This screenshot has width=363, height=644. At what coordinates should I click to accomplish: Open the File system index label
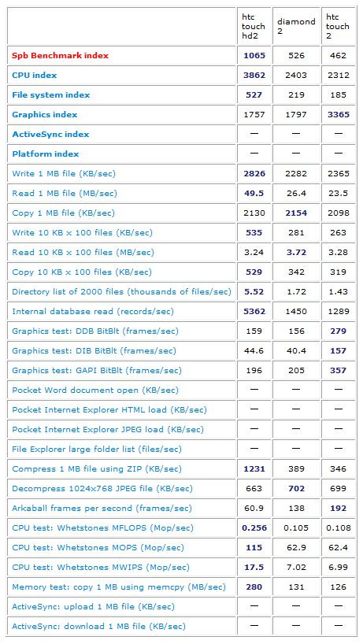pyautogui.click(x=51, y=95)
